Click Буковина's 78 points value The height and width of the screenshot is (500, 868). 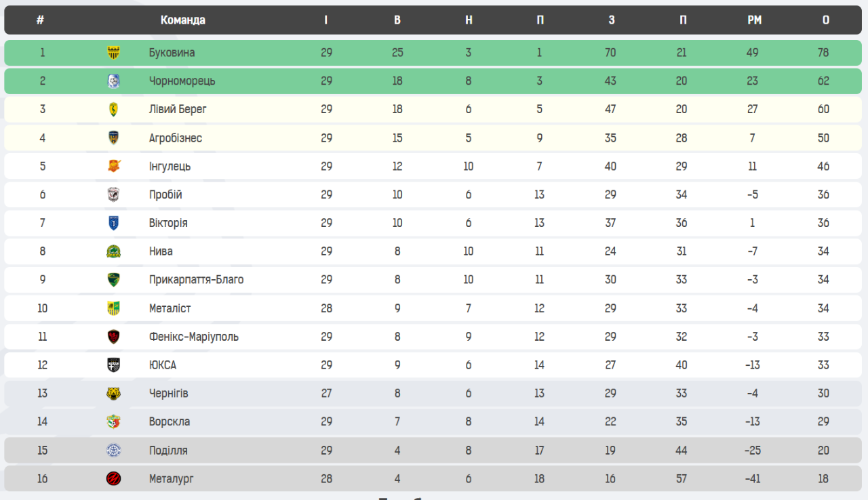pos(823,53)
